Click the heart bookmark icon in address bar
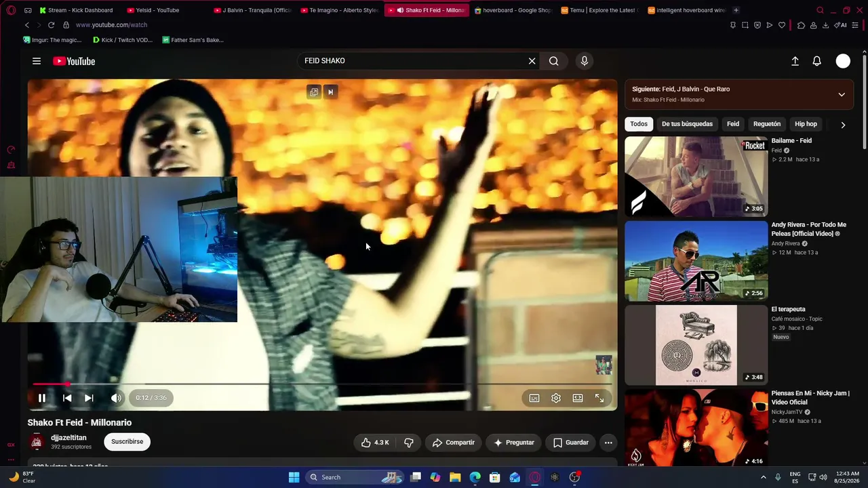 782,25
